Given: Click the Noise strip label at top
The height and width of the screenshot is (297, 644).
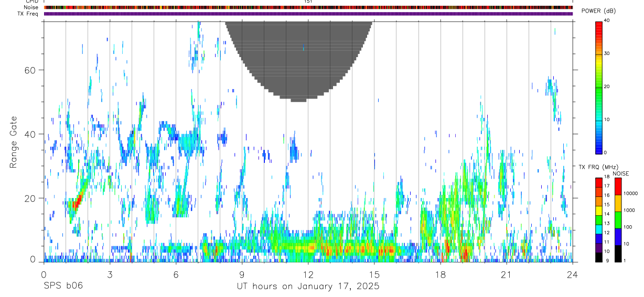Looking at the screenshot, I should pyautogui.click(x=30, y=7).
